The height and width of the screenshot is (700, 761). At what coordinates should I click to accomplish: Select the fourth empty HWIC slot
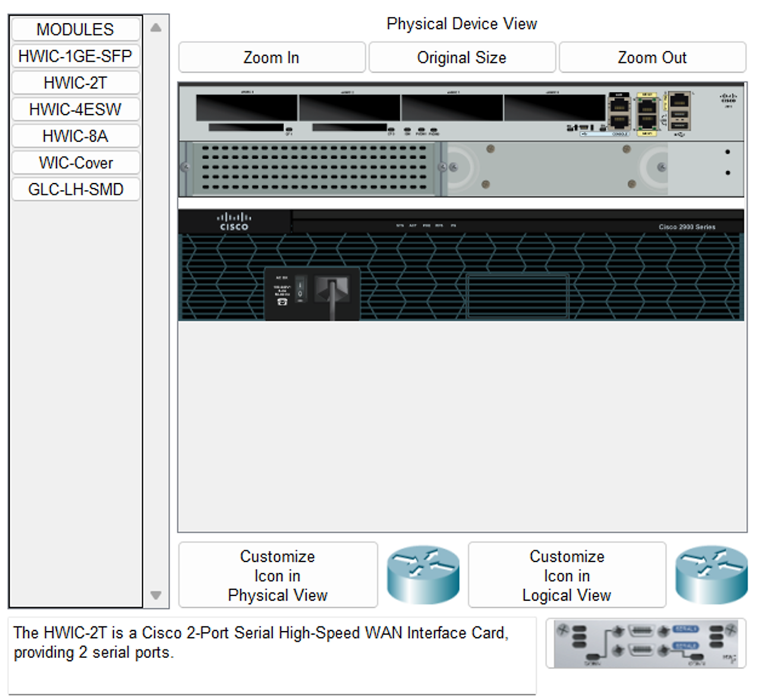pos(555,107)
